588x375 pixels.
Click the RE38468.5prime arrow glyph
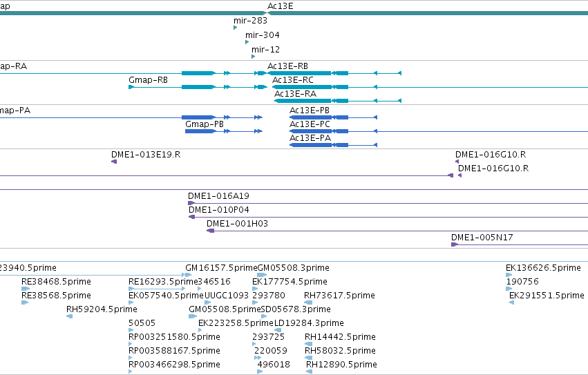26,289
